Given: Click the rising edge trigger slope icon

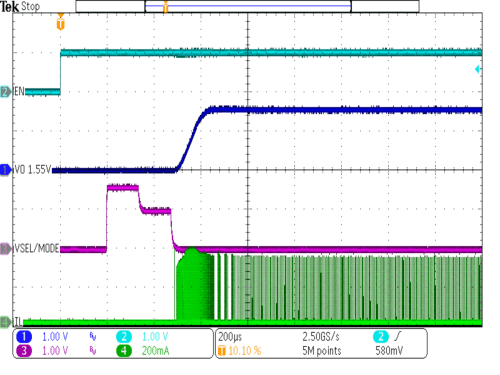Looking at the screenshot, I should click(397, 336).
